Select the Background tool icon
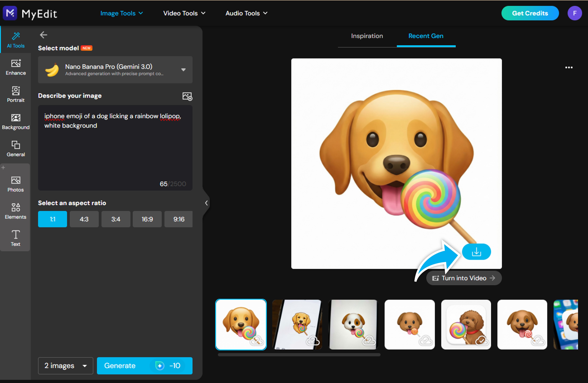The width and height of the screenshot is (588, 383). click(x=16, y=121)
